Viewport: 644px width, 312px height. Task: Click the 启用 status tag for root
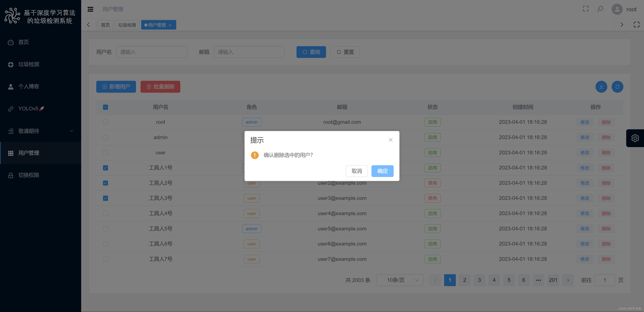click(432, 122)
